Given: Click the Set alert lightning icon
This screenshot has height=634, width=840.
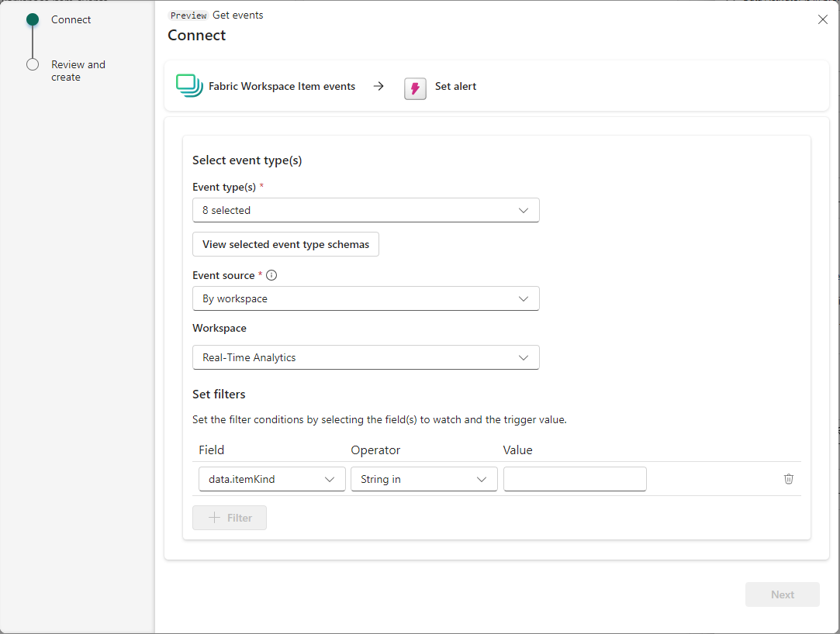Looking at the screenshot, I should tap(415, 88).
